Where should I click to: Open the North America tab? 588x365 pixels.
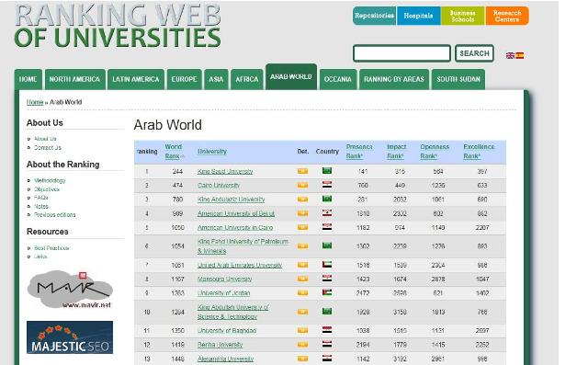[x=74, y=79]
